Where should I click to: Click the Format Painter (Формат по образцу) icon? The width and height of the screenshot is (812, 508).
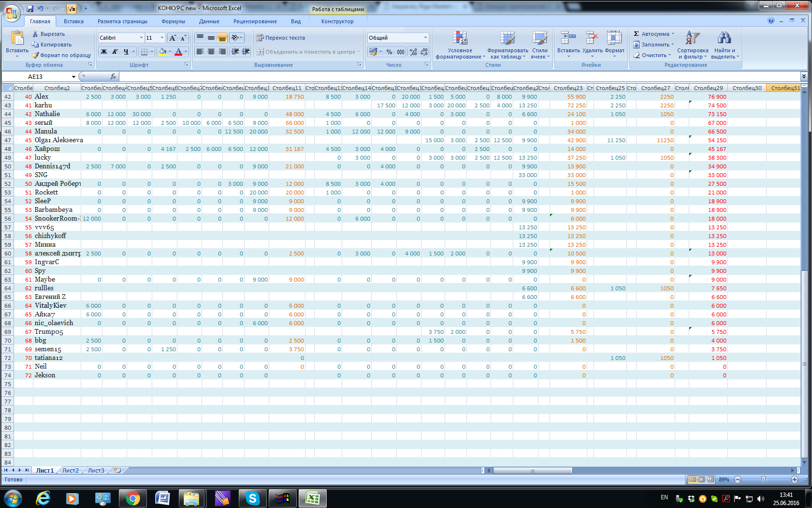(x=36, y=55)
